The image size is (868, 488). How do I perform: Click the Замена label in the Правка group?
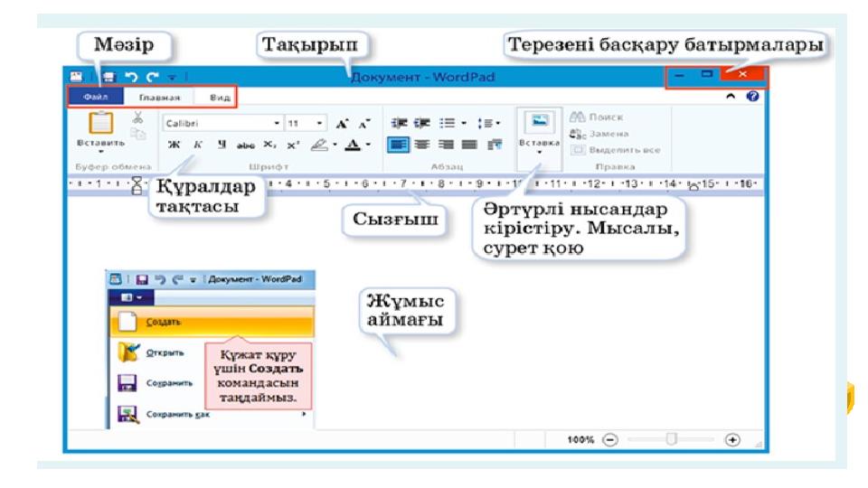(x=609, y=134)
